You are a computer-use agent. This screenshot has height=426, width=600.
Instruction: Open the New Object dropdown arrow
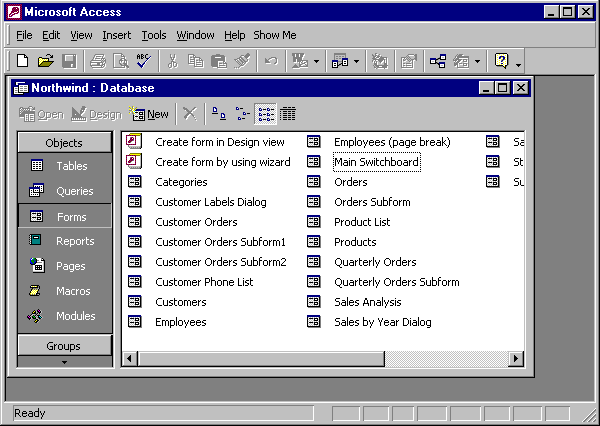(x=477, y=61)
